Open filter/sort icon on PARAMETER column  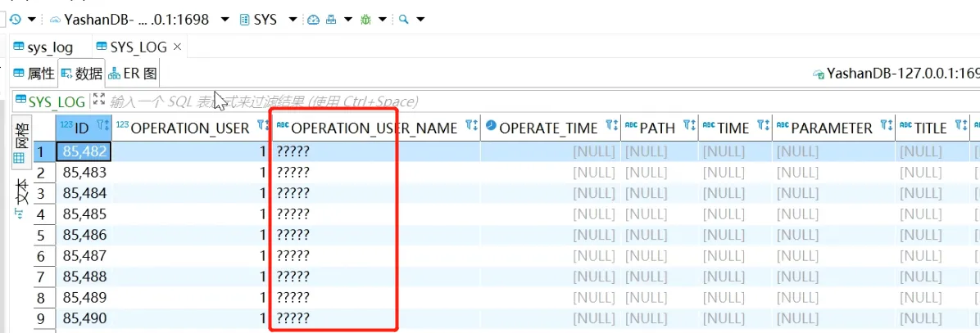[887, 127]
